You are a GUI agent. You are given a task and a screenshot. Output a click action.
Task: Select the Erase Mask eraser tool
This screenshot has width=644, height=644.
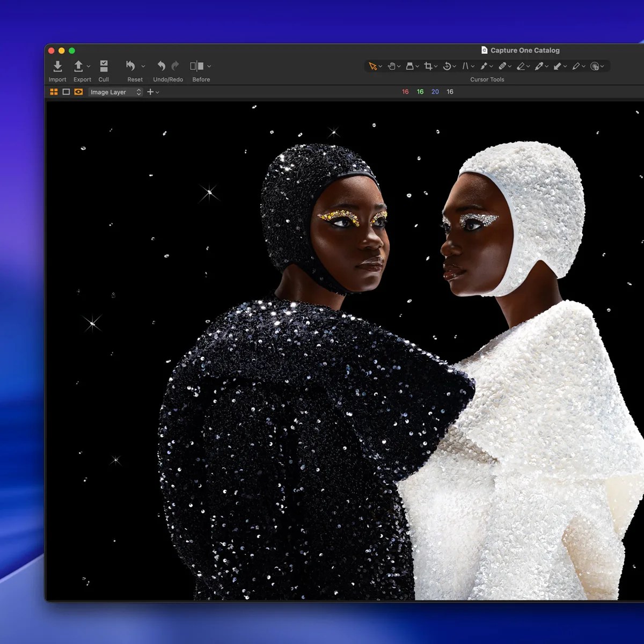click(x=521, y=66)
